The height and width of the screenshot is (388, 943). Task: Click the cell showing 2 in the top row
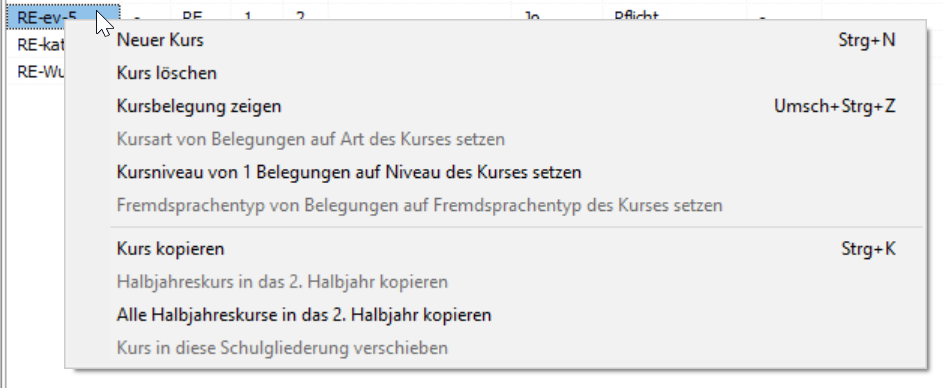(x=299, y=15)
